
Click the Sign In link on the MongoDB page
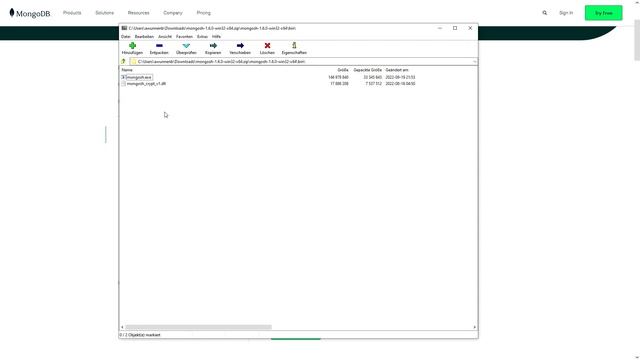[x=566, y=13]
